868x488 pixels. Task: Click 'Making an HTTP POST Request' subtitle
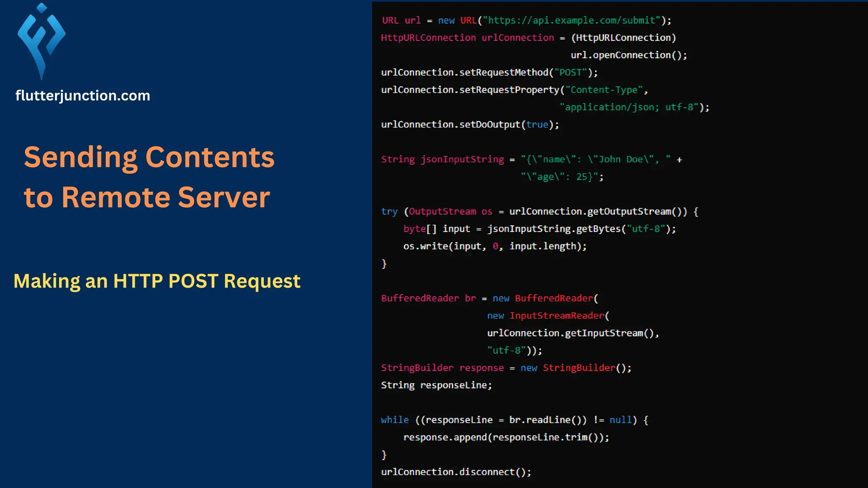tap(157, 281)
